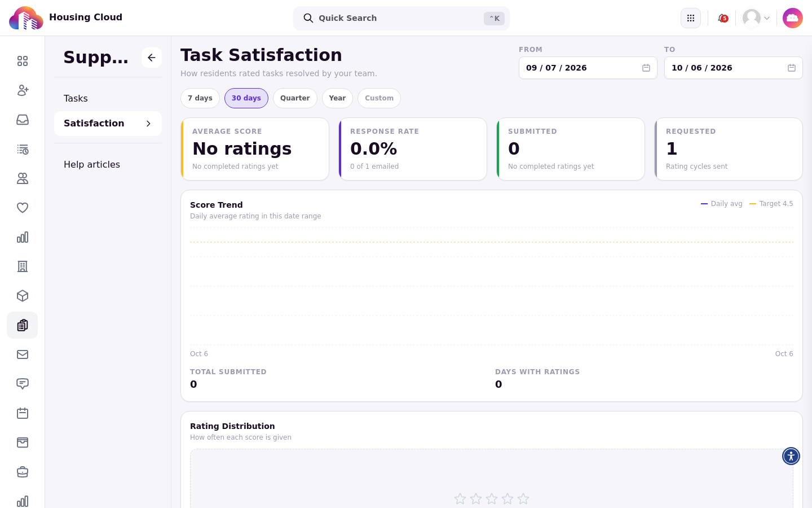812x508 pixels.
Task: Click the FROM date field value
Action: (x=557, y=68)
